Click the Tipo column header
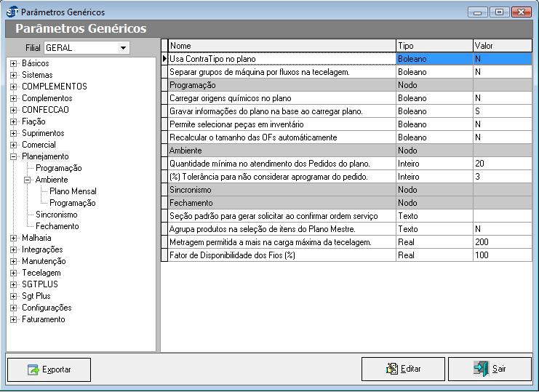 tap(433, 46)
